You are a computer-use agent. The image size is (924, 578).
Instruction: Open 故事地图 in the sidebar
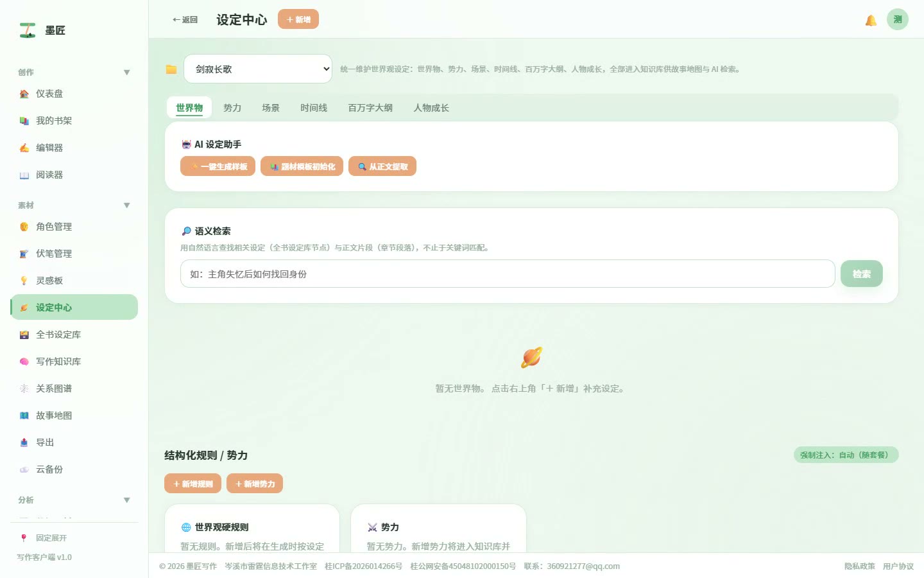(x=74, y=416)
